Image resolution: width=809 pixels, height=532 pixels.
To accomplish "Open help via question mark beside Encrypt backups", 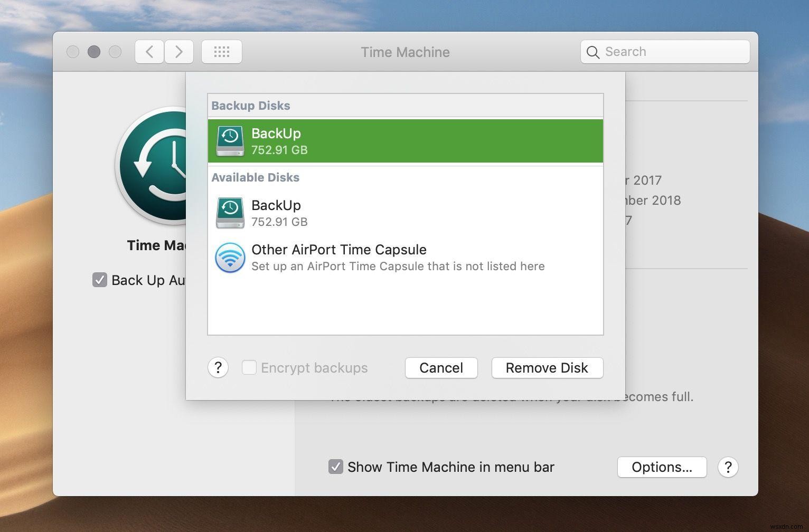I will click(x=218, y=367).
